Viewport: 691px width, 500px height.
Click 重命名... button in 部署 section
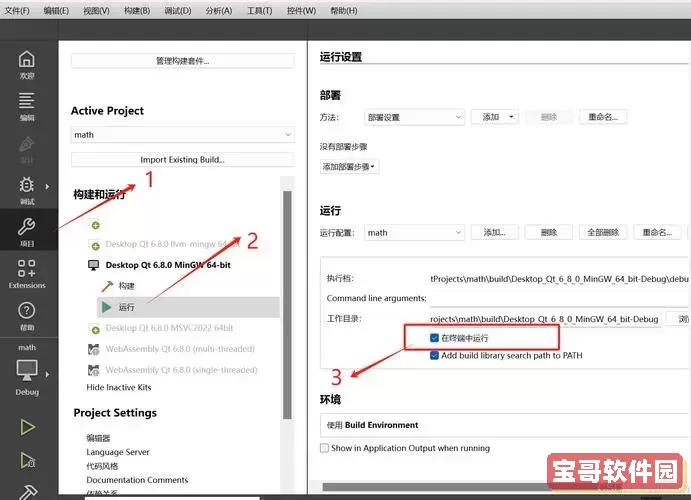603,117
